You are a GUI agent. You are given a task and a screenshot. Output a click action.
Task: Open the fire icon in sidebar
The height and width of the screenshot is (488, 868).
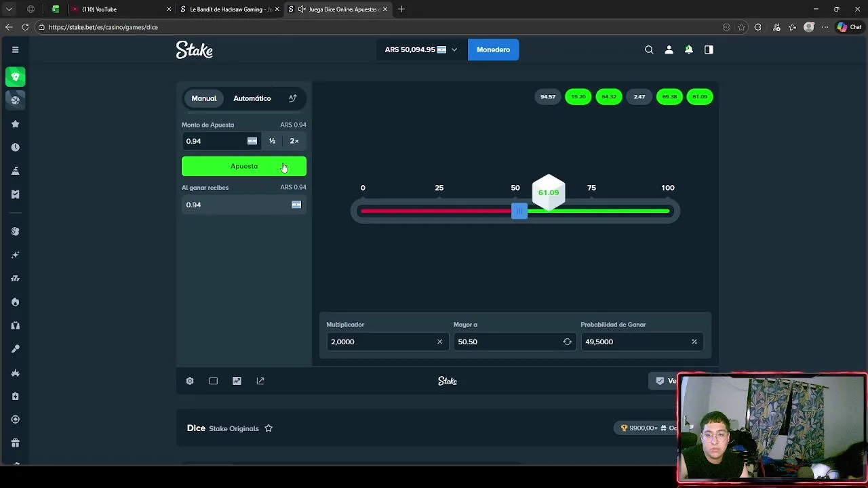coord(15,302)
